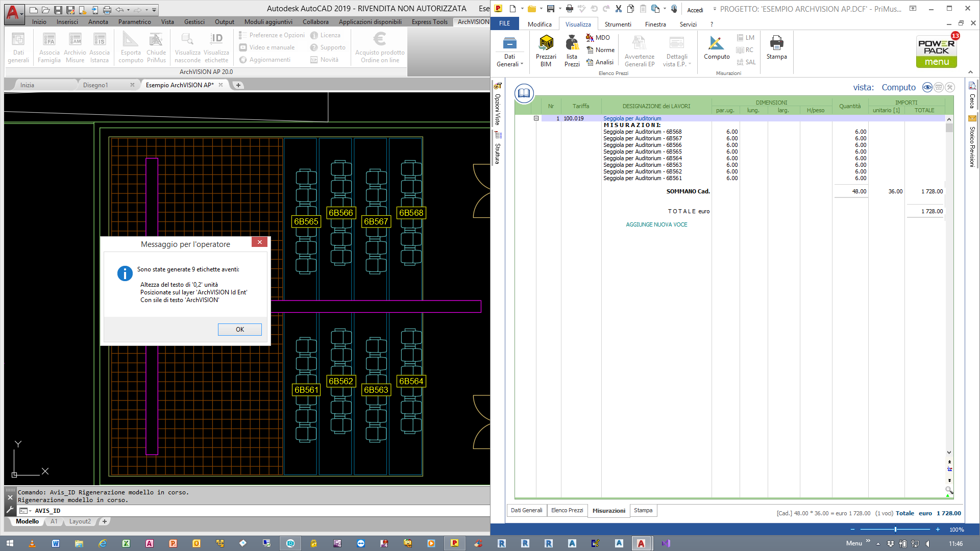Screen dimensions: 980x551
Task: Toggle the eye view icon beside Computo
Action: 927,87
